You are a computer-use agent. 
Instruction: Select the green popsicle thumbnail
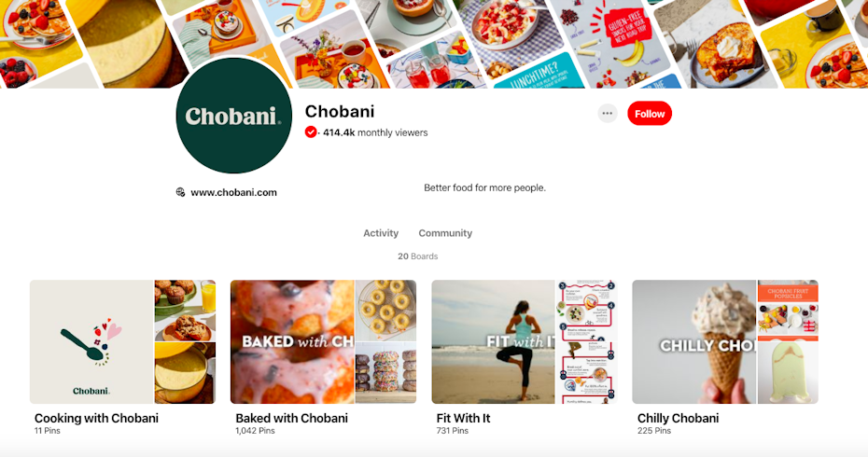(x=788, y=373)
